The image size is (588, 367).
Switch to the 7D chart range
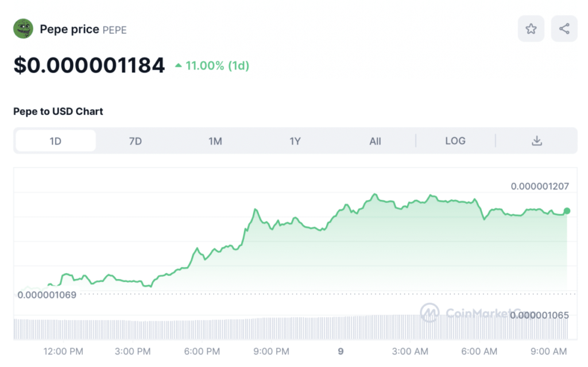(x=136, y=141)
